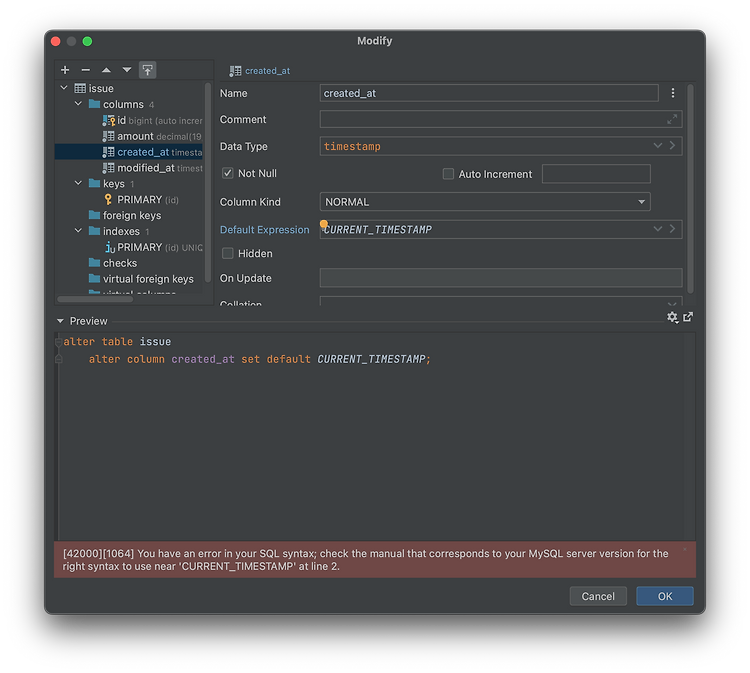Select the checks tree item
The width and height of the screenshot is (750, 673).
coord(120,263)
